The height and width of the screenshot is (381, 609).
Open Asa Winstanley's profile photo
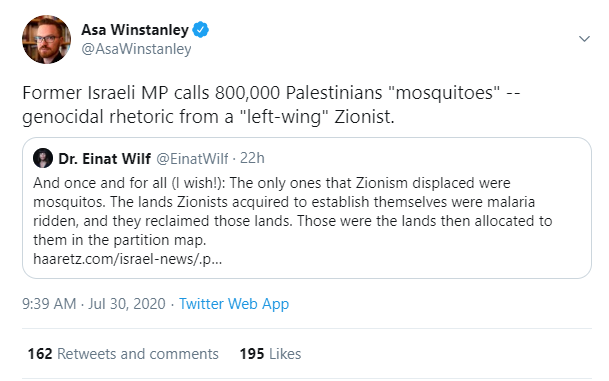(x=47, y=39)
